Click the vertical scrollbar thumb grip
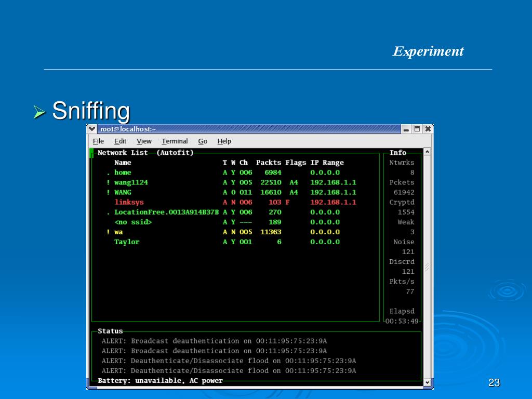This screenshot has height=399, width=532. tap(427, 267)
